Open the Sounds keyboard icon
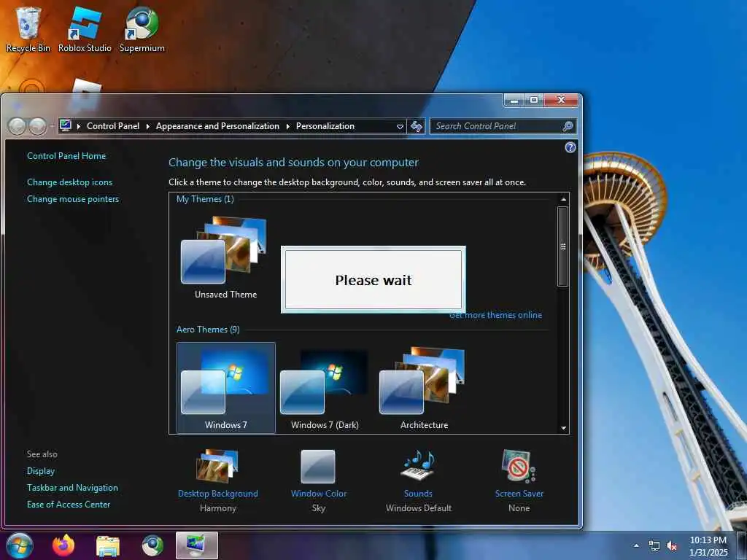747x560 pixels. [418, 465]
